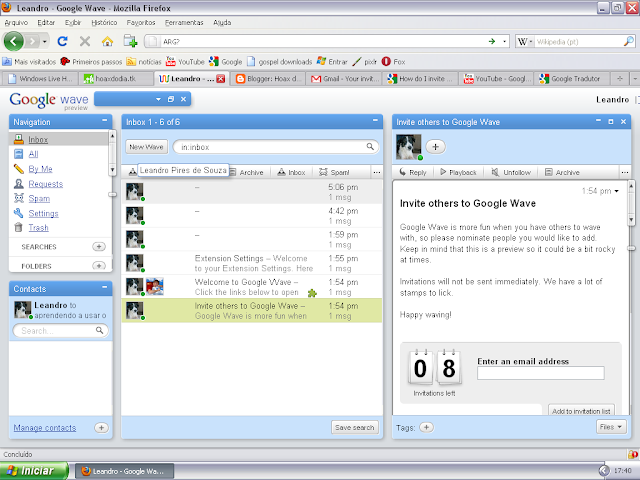The image size is (640, 480).
Task: Open Welcome to Google Wave message
Action: point(252,287)
